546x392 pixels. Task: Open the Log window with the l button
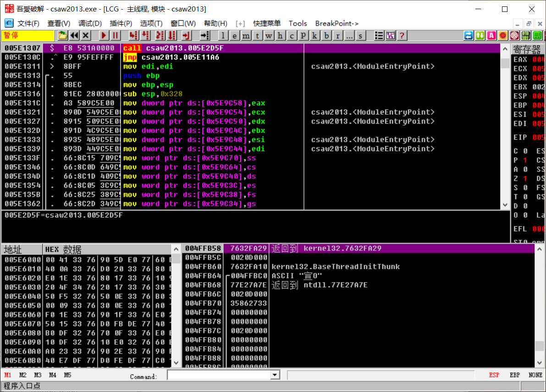tap(223, 35)
